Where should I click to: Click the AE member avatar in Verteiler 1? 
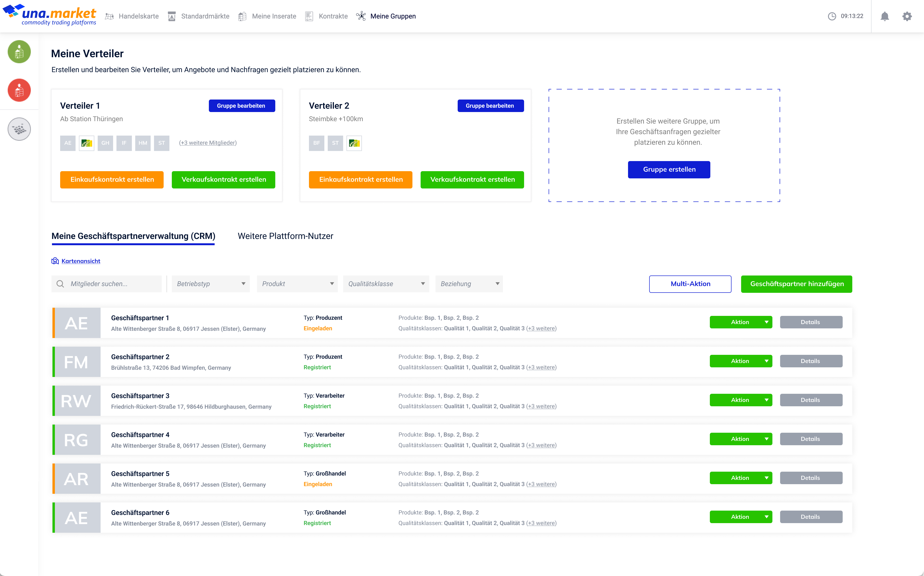pyautogui.click(x=67, y=143)
